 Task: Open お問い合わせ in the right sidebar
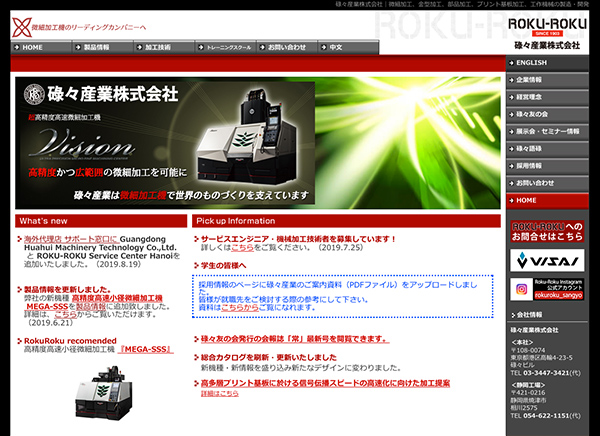[x=547, y=183]
